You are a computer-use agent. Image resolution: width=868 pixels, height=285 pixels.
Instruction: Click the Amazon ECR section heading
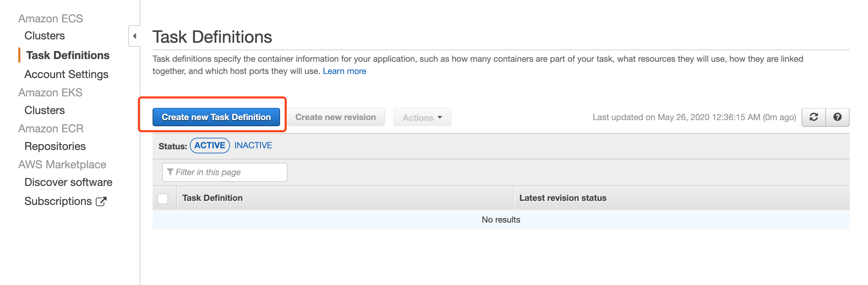(x=51, y=129)
